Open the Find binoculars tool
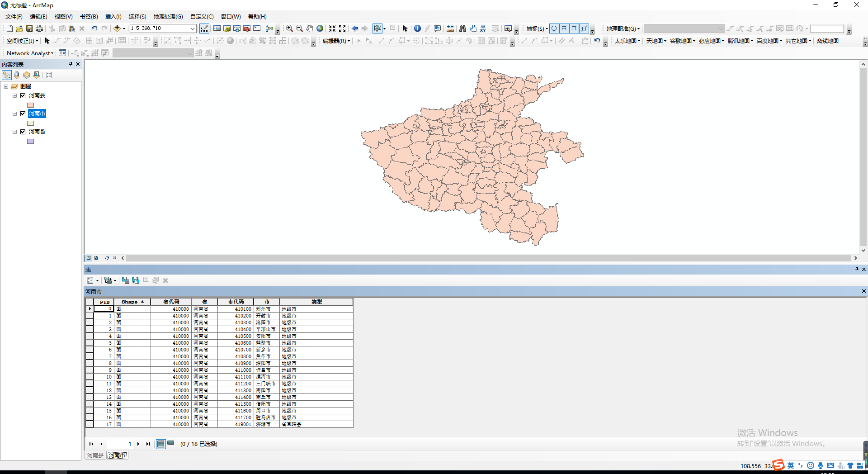This screenshot has height=474, width=868. [462, 28]
